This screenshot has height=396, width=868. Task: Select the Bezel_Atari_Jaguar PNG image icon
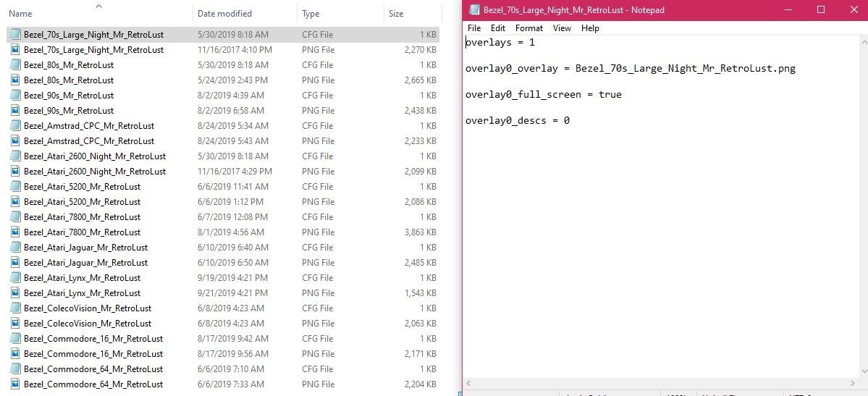point(15,263)
